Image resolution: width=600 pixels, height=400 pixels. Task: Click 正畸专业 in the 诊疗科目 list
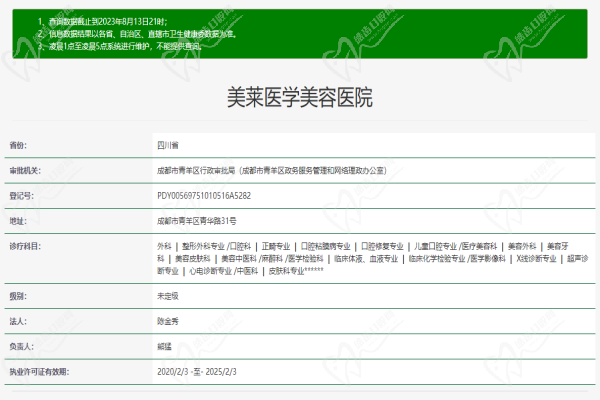point(276,246)
